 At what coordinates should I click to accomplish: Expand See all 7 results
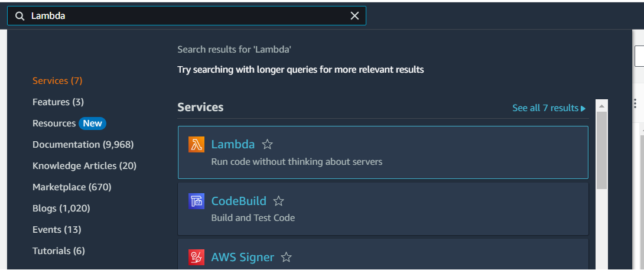pos(549,108)
